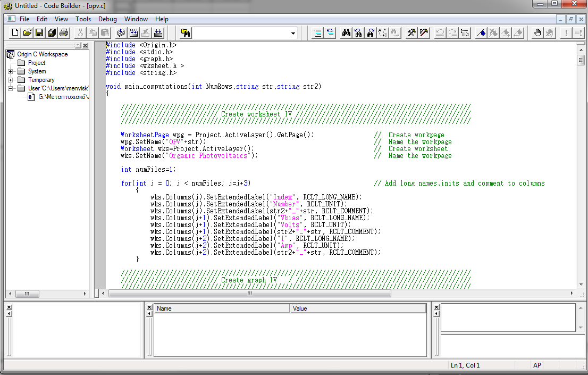The image size is (588, 375).
Task: Select the Project folder in workspace
Action: 37,63
